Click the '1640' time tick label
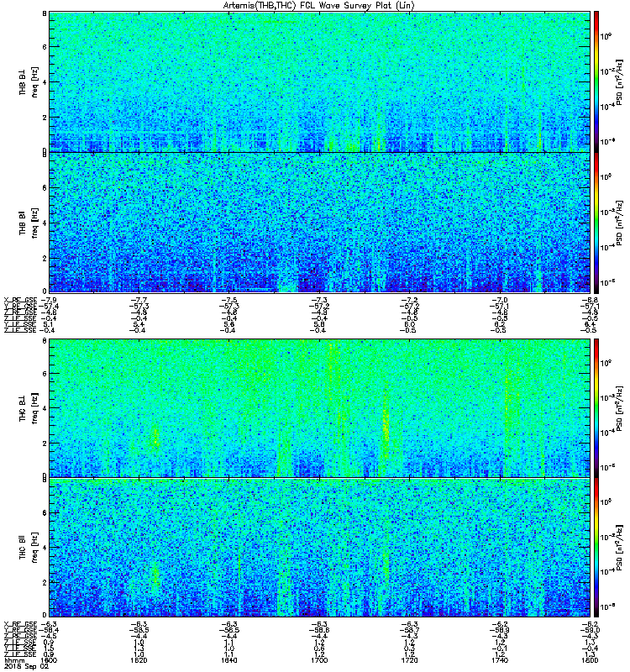 click(x=228, y=660)
